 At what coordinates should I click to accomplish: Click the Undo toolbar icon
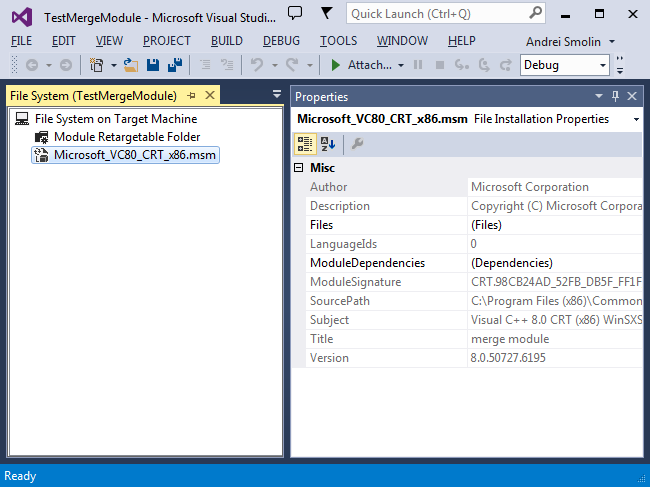point(257,65)
